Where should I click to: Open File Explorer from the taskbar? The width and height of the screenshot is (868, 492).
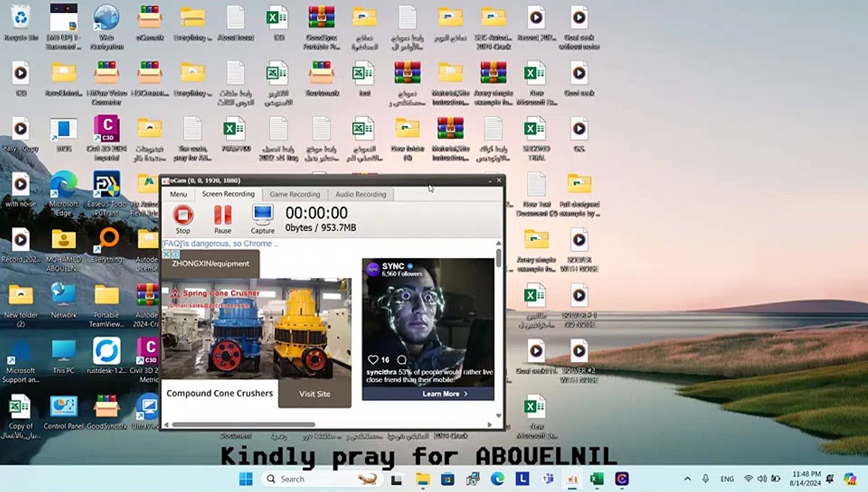click(422, 479)
